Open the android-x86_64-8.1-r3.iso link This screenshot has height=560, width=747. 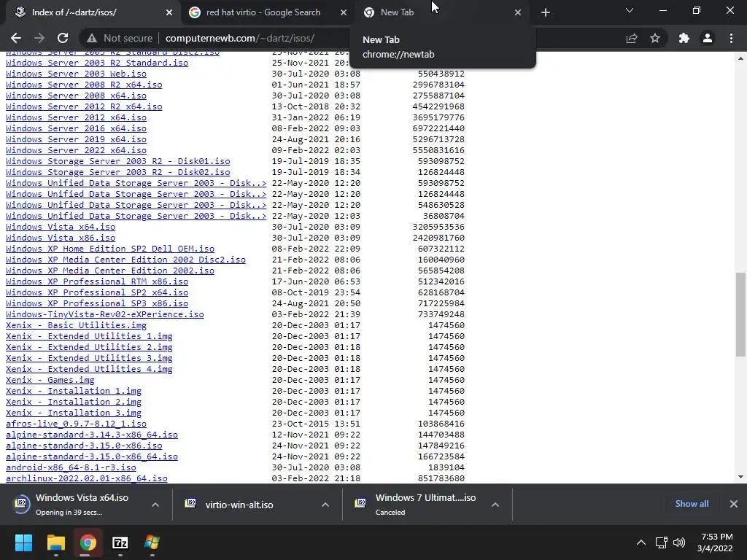[x=71, y=467]
